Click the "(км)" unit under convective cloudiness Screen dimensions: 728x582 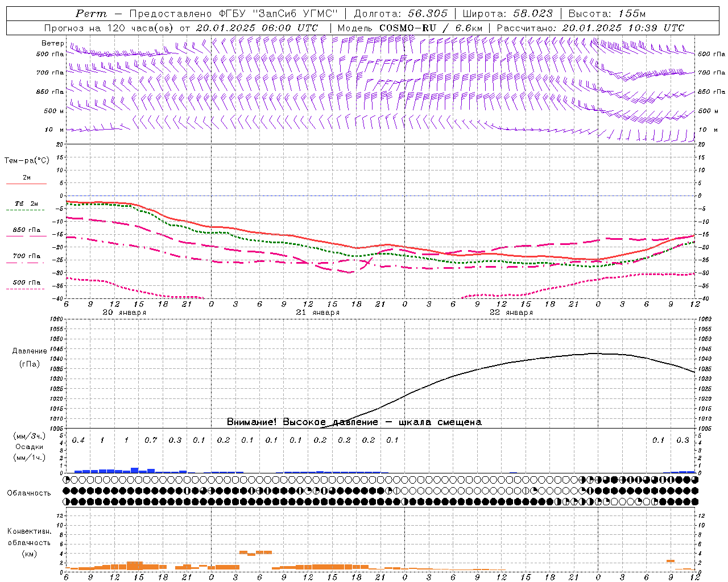pos(30,554)
